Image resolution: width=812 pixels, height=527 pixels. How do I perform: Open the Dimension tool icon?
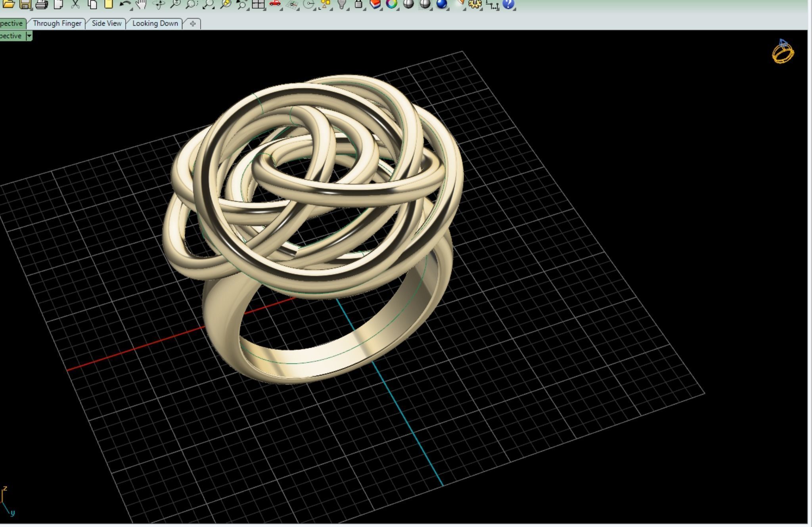pos(492,5)
